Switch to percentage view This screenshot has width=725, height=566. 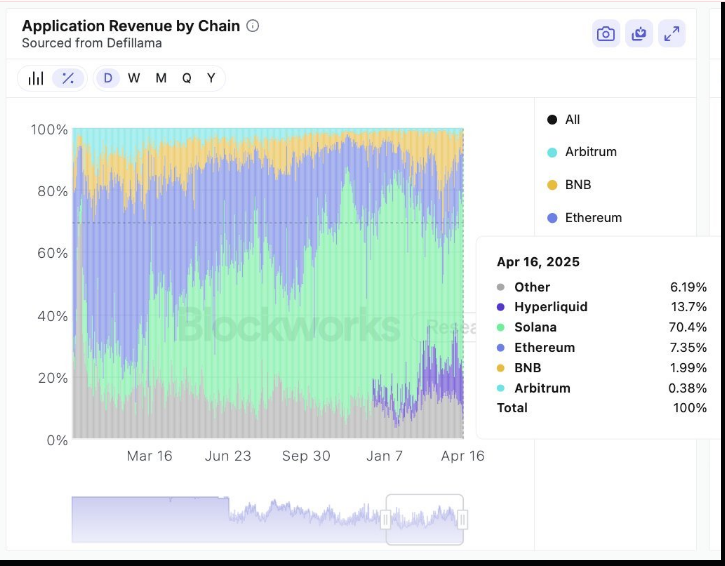(68, 78)
